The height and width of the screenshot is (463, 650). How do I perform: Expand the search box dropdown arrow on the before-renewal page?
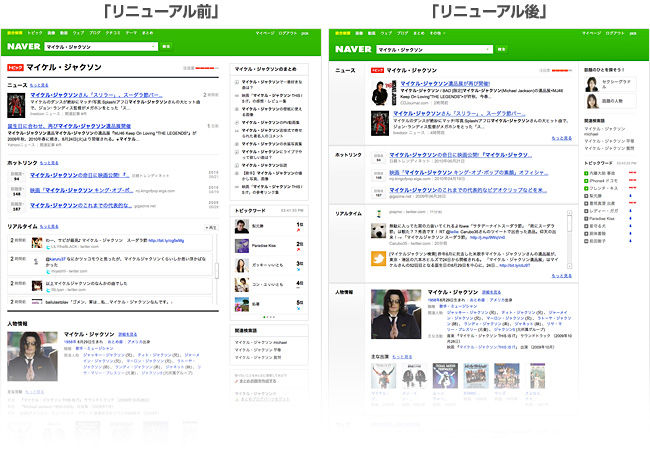(154, 47)
